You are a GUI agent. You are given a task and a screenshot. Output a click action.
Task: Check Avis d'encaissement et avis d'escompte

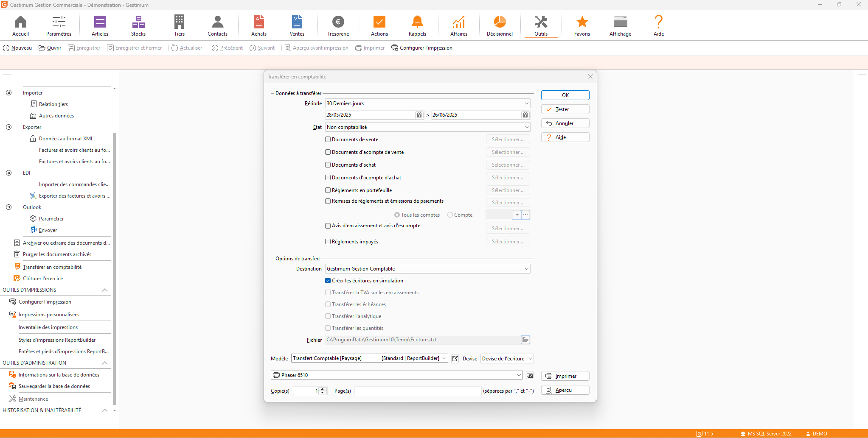tap(328, 226)
